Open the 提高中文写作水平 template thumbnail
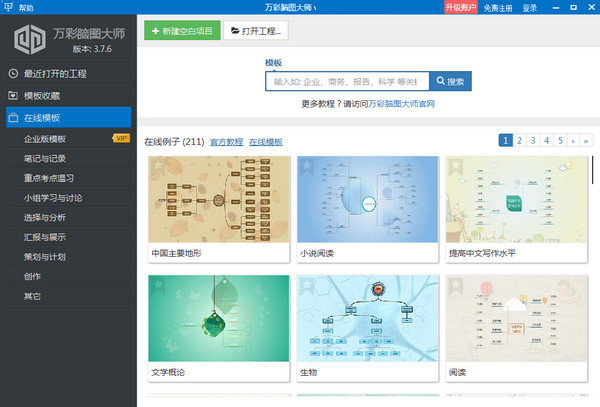This screenshot has height=407, width=600. point(517,199)
